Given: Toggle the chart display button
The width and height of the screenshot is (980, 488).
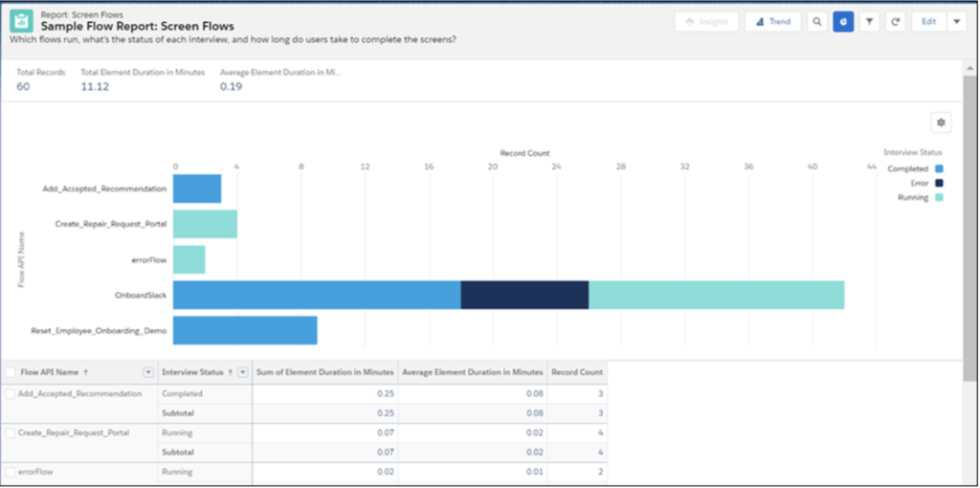Looking at the screenshot, I should point(843,22).
